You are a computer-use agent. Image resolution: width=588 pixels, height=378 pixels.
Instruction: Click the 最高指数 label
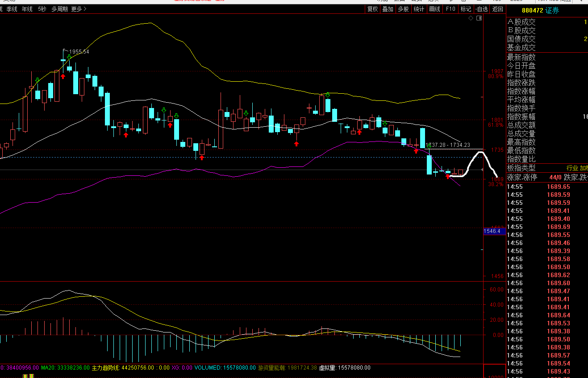point(521,142)
